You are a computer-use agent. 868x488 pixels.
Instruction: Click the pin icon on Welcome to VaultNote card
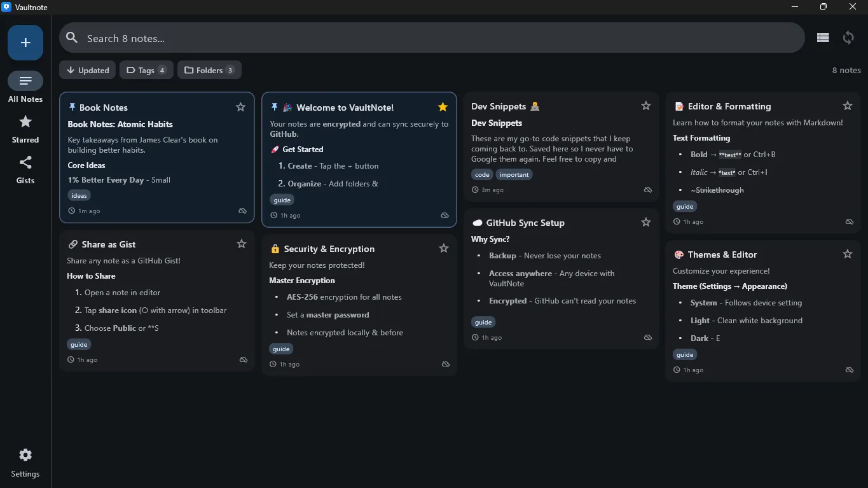(276, 107)
